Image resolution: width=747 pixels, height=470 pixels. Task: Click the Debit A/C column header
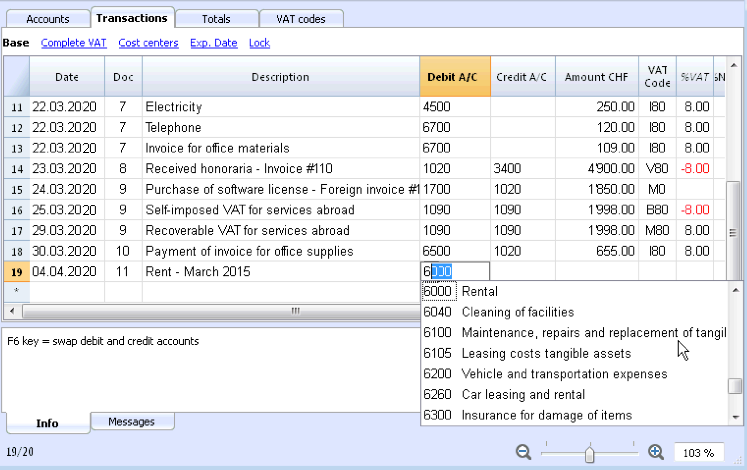click(455, 77)
